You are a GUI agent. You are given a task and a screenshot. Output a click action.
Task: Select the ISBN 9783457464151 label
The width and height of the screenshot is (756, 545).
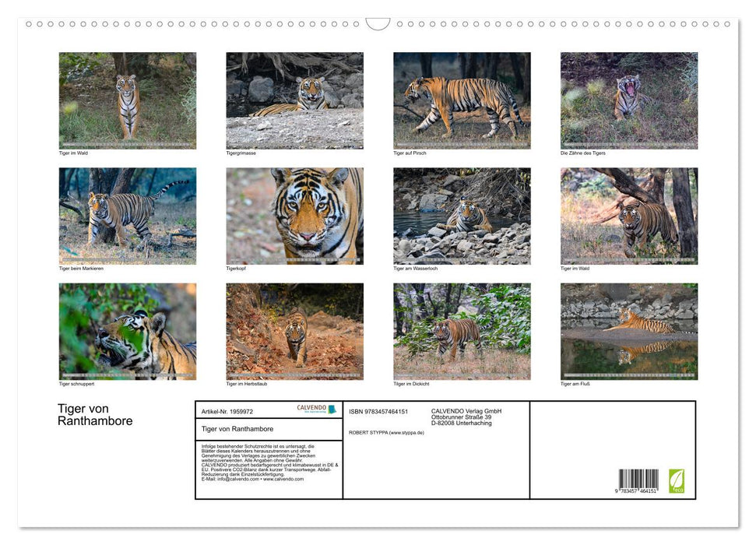378,412
